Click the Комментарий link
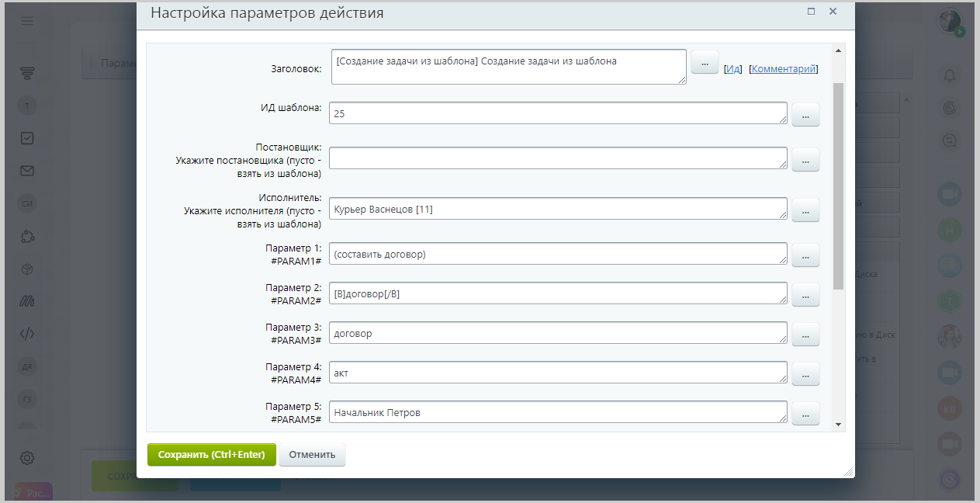This screenshot has height=503, width=980. [784, 69]
